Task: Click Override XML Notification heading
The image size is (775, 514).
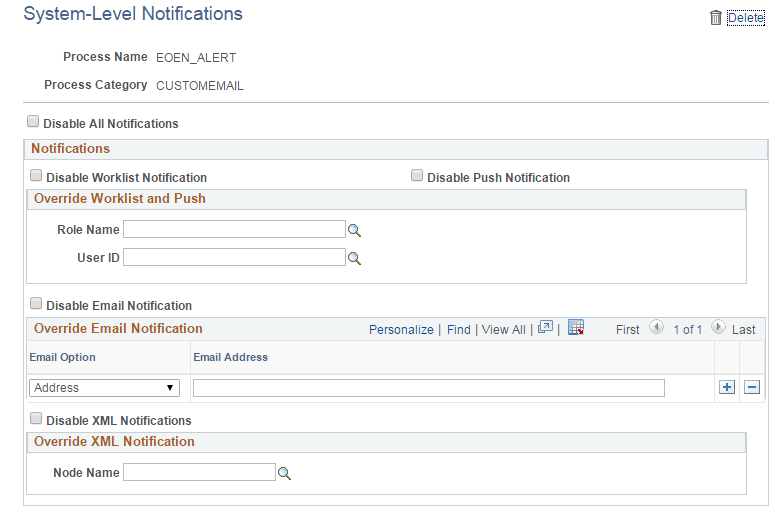Action: pyautogui.click(x=114, y=442)
